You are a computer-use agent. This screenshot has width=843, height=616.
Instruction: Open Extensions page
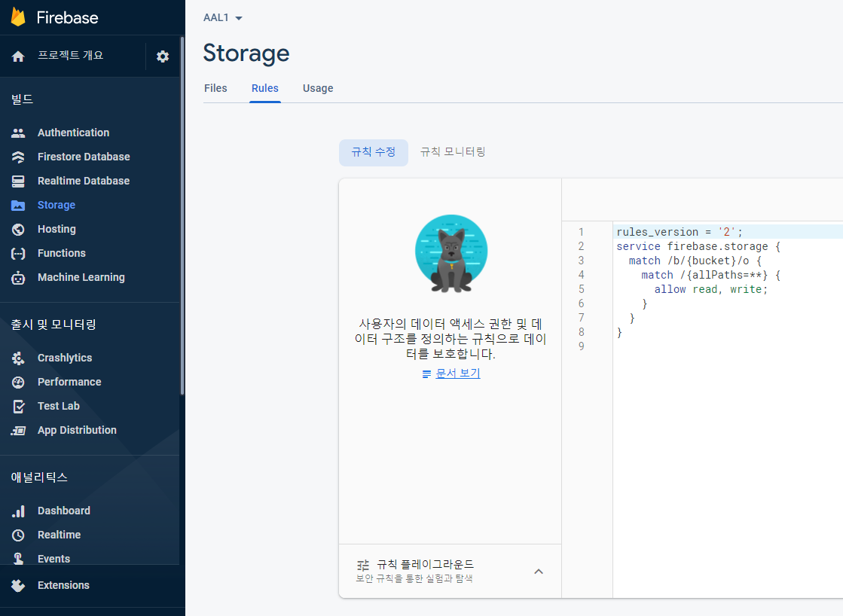pos(63,585)
